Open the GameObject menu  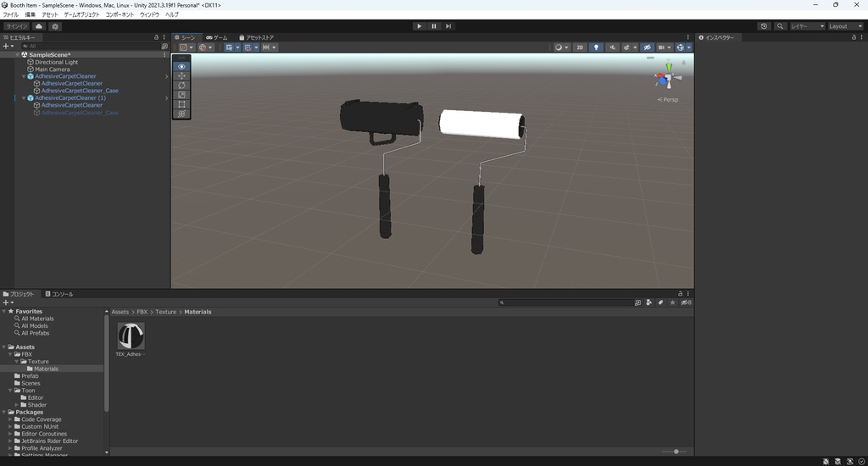[x=81, y=14]
